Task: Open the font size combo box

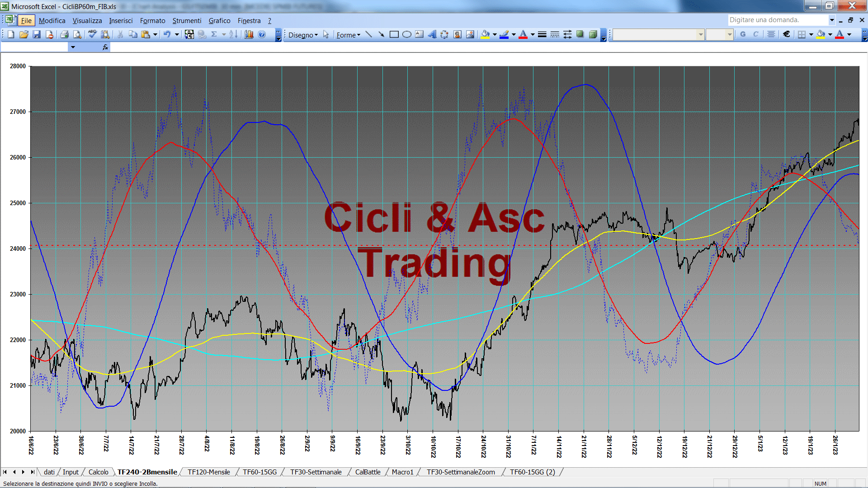Action: (719, 34)
